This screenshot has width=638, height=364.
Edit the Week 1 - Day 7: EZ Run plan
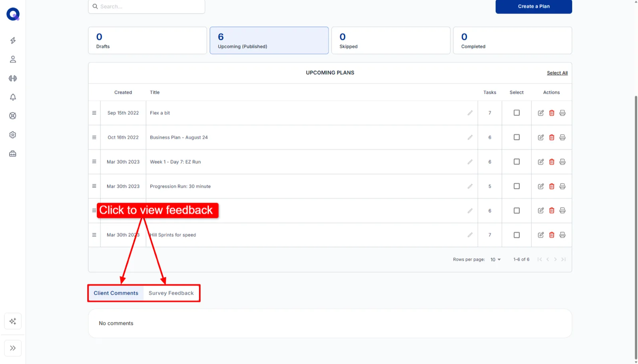(541, 162)
